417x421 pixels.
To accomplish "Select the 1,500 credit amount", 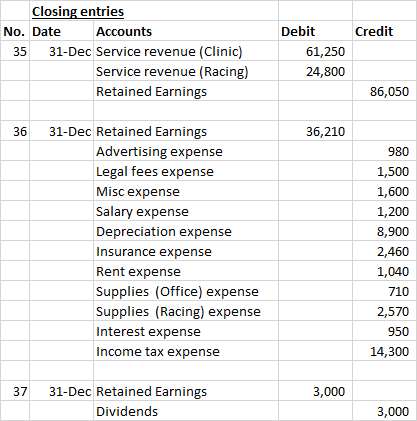I will pos(384,171).
